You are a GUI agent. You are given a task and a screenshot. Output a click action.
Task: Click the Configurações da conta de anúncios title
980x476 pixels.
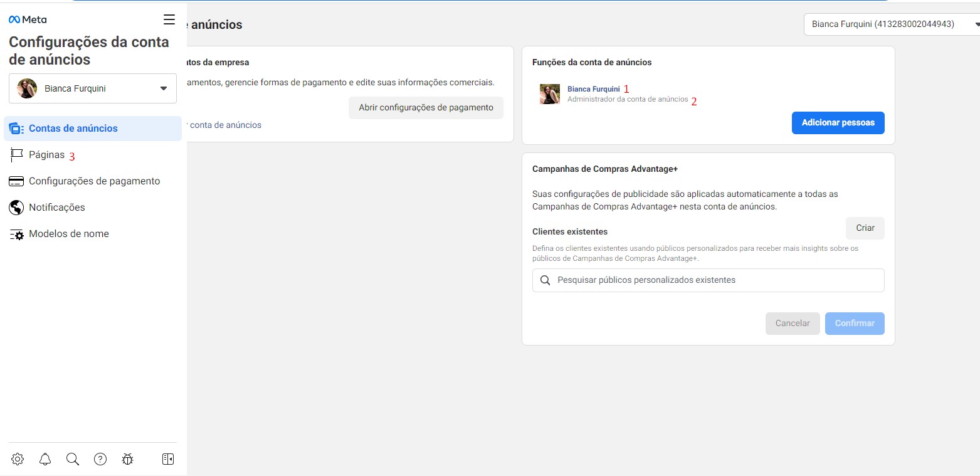pos(89,51)
